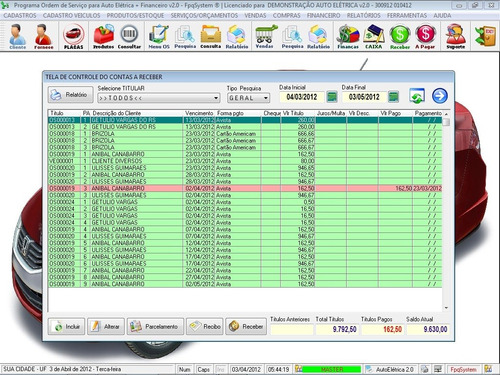Open calendar picker for Data Inicial
This screenshot has width=500, height=375.
coord(331,97)
